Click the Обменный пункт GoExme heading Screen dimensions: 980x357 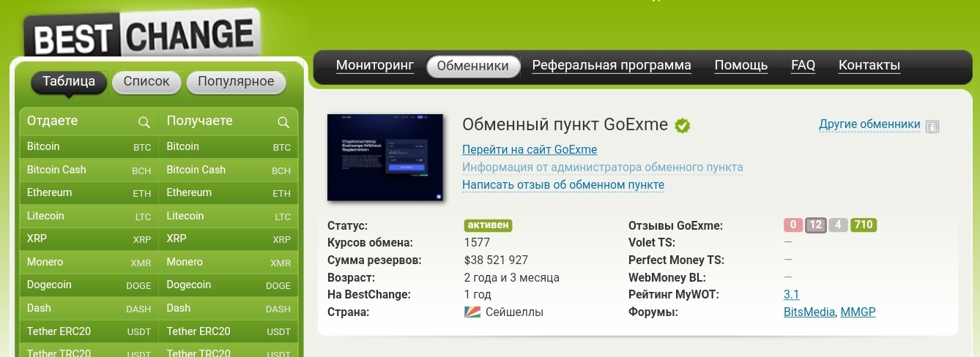565,125
